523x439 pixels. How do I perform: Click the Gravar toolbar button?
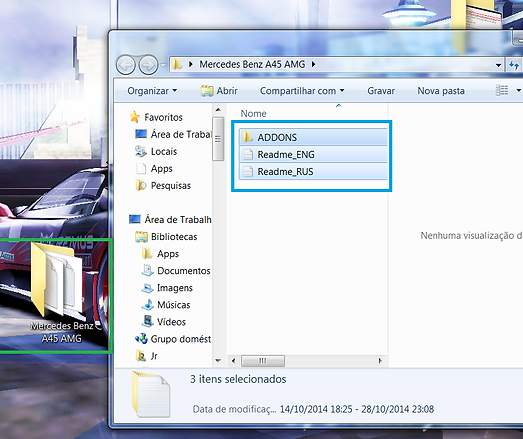pos(381,91)
